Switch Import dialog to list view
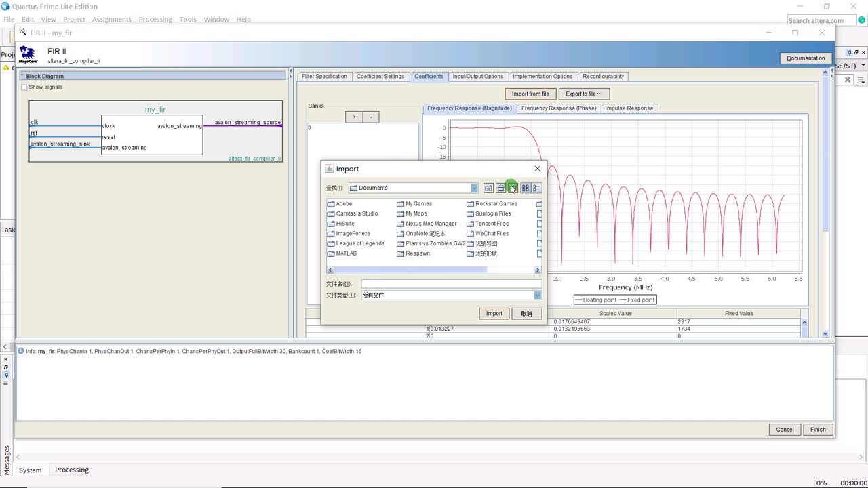The image size is (868, 488). pos(525,188)
